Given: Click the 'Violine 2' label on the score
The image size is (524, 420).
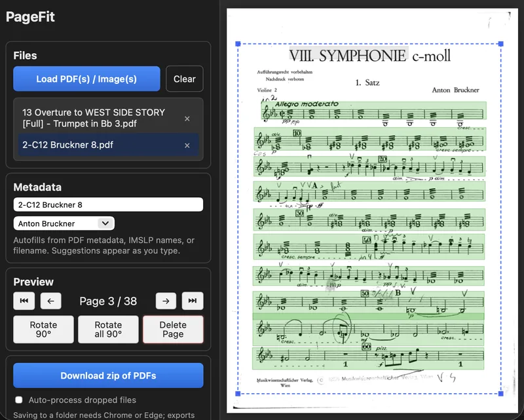Looking at the screenshot, I should coord(267,90).
